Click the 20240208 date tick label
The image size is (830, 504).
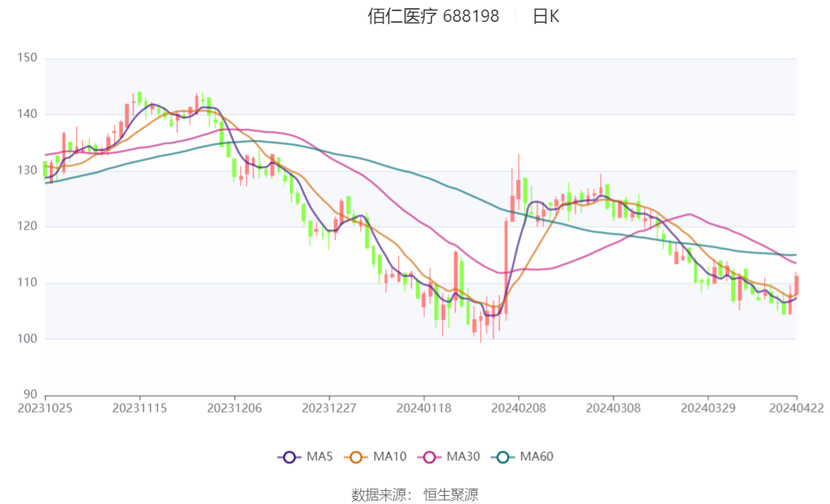(517, 408)
